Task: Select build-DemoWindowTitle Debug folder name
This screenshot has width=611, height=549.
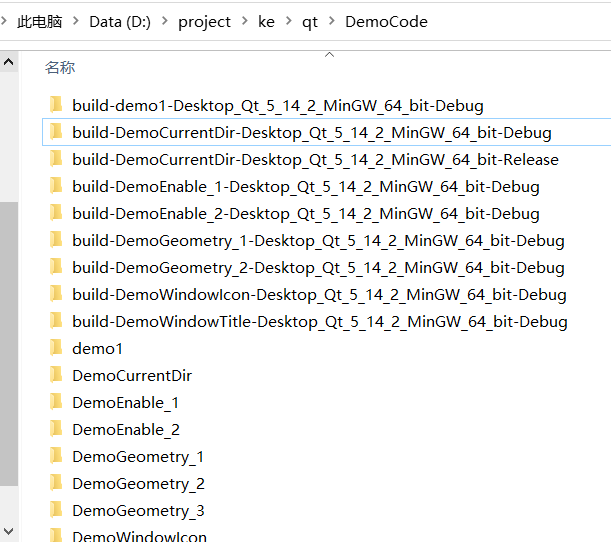Action: [320, 322]
